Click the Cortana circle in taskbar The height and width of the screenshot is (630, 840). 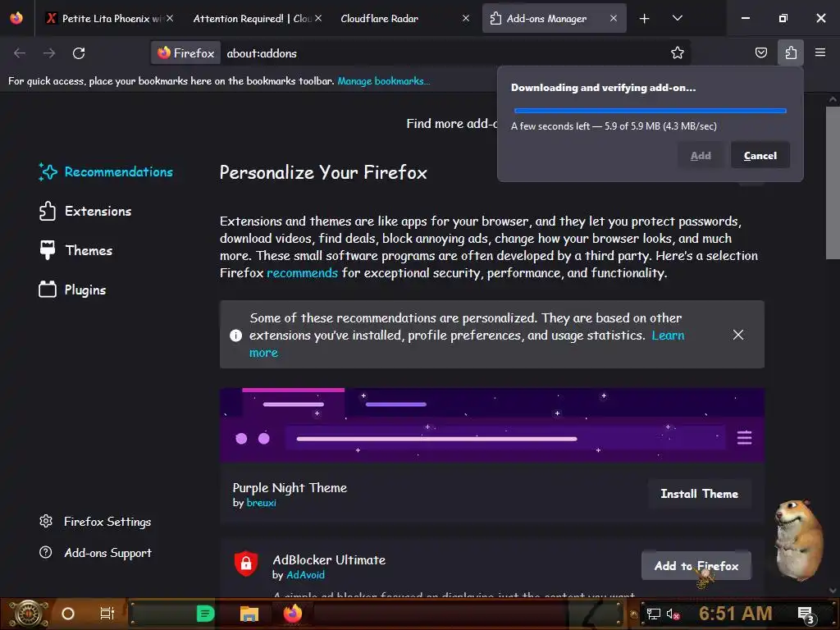68,614
